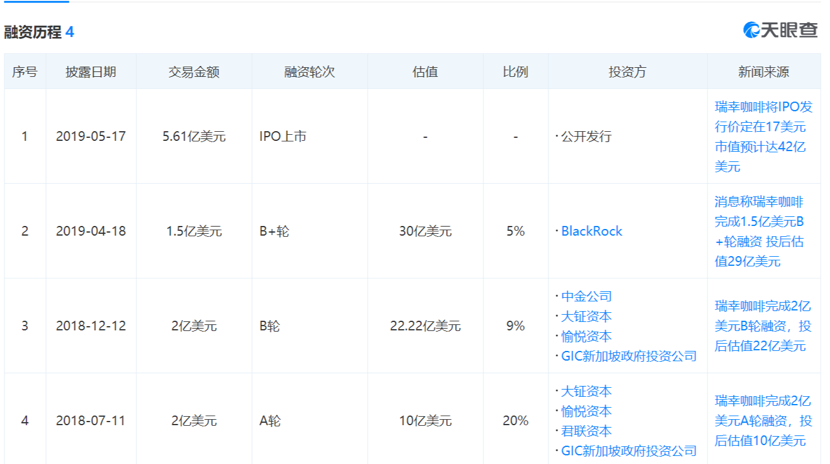Click the 估值 column header
This screenshot has height=464, width=830.
coord(425,72)
